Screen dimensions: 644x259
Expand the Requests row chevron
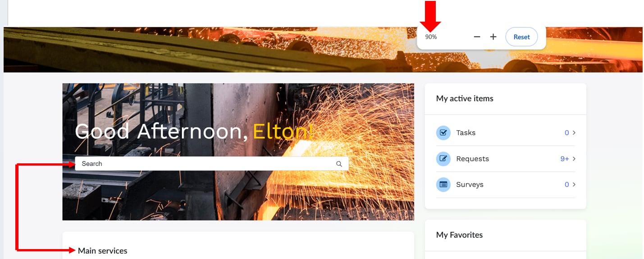574,159
